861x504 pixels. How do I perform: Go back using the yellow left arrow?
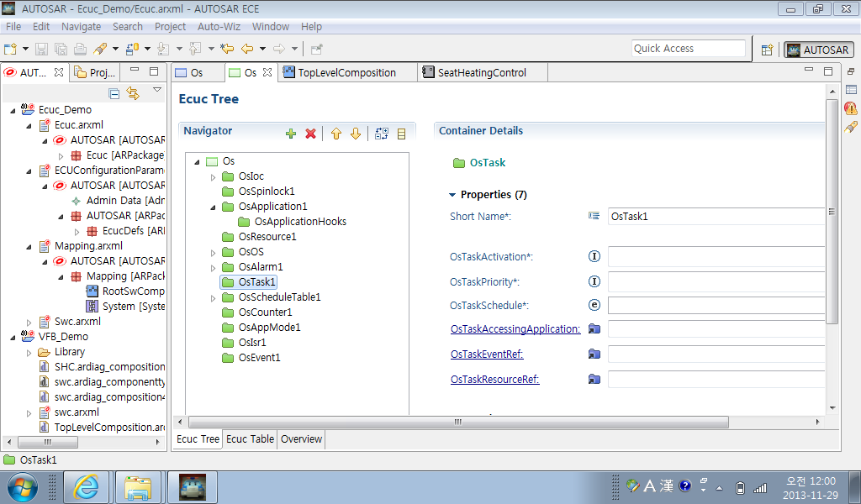click(x=247, y=49)
